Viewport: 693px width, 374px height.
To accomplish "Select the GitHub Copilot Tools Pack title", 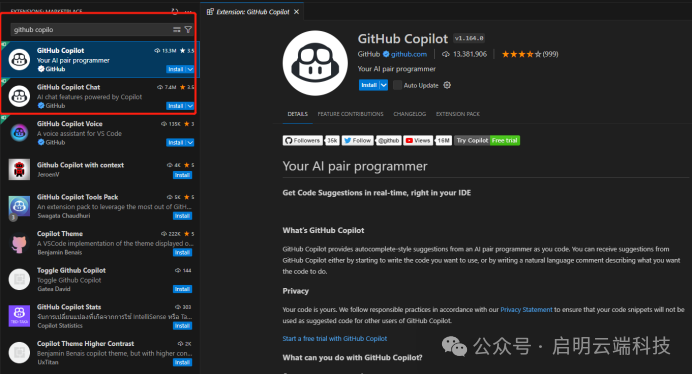I will [77, 197].
